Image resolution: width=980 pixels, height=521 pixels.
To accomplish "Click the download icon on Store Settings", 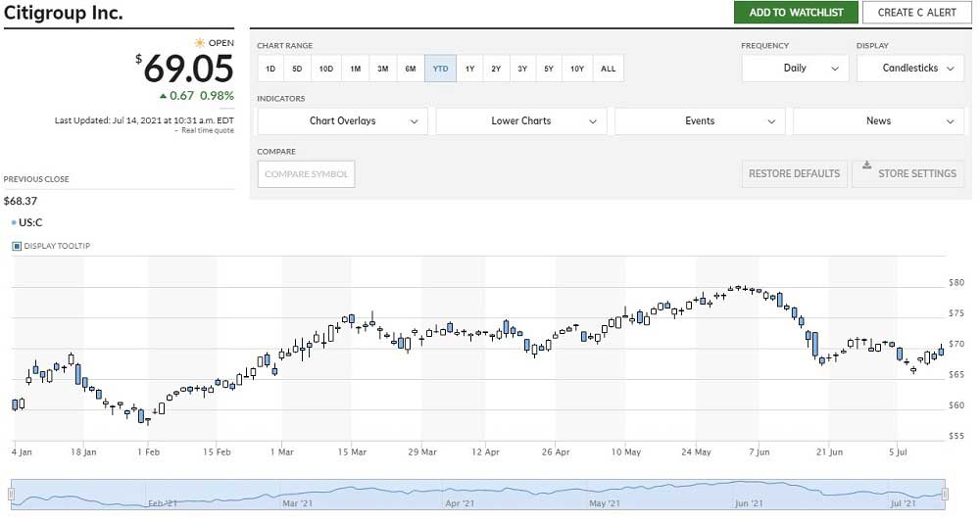I will click(867, 166).
